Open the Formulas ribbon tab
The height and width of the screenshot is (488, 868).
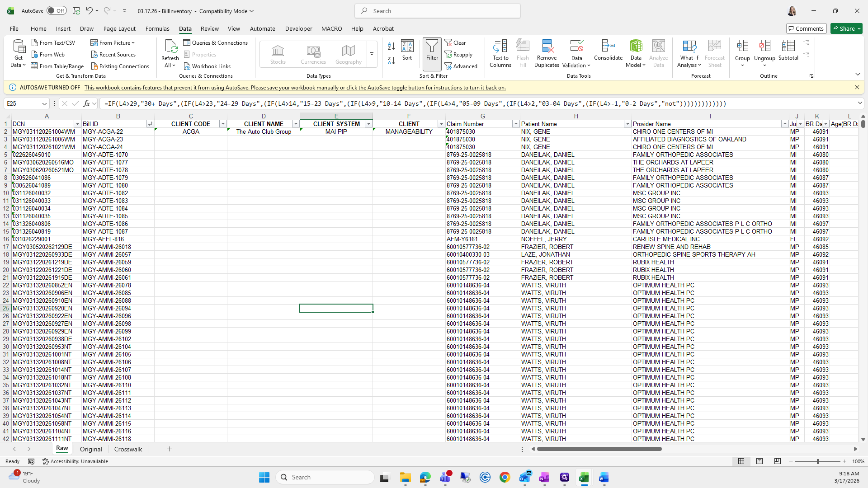click(157, 28)
